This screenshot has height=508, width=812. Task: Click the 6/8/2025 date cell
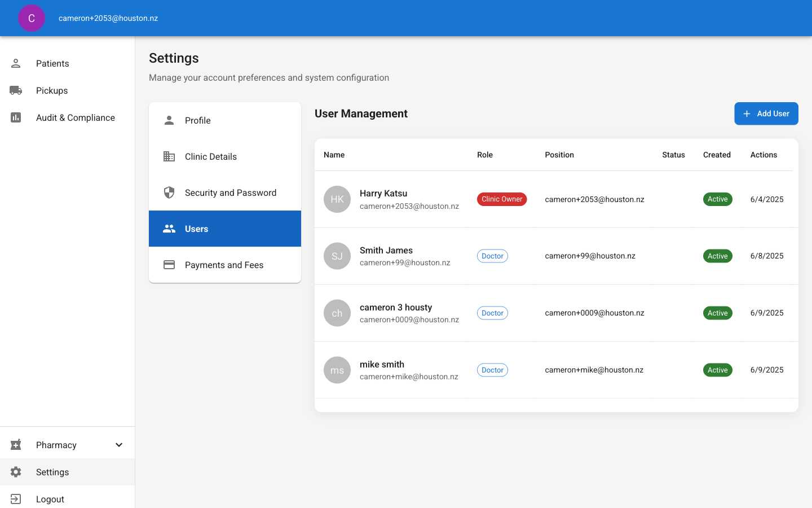767,256
